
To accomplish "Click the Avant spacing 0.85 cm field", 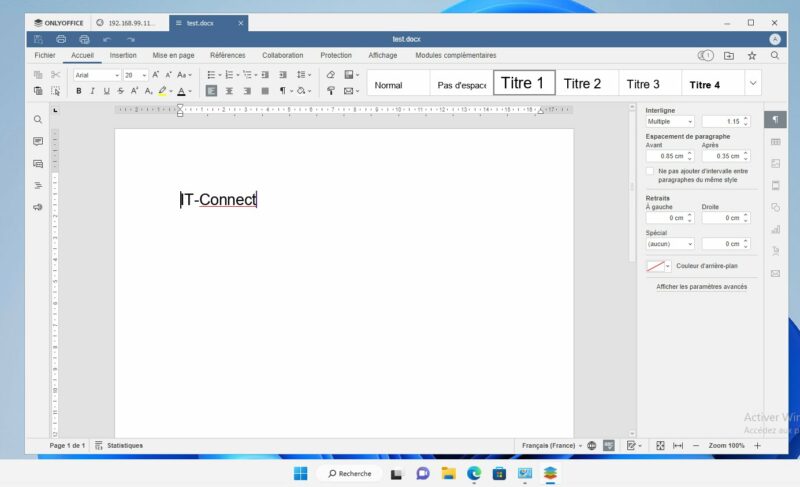I will click(x=670, y=156).
